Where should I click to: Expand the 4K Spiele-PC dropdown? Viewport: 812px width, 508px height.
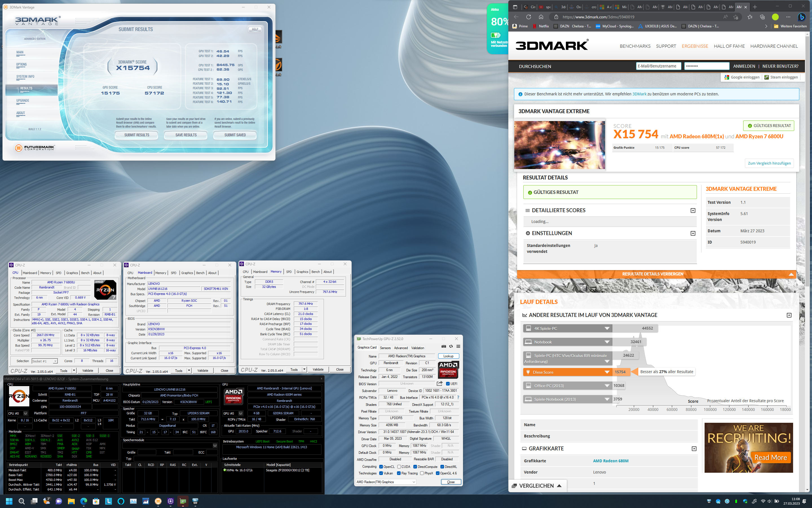click(x=607, y=328)
